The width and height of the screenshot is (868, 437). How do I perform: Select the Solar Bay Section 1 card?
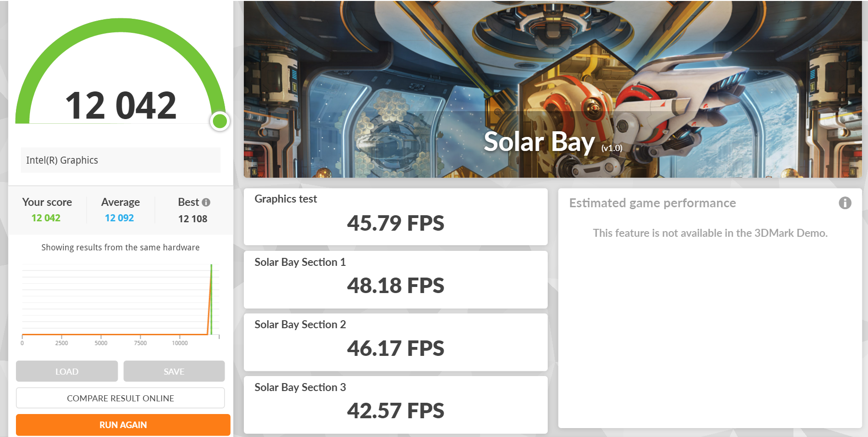[x=395, y=279]
